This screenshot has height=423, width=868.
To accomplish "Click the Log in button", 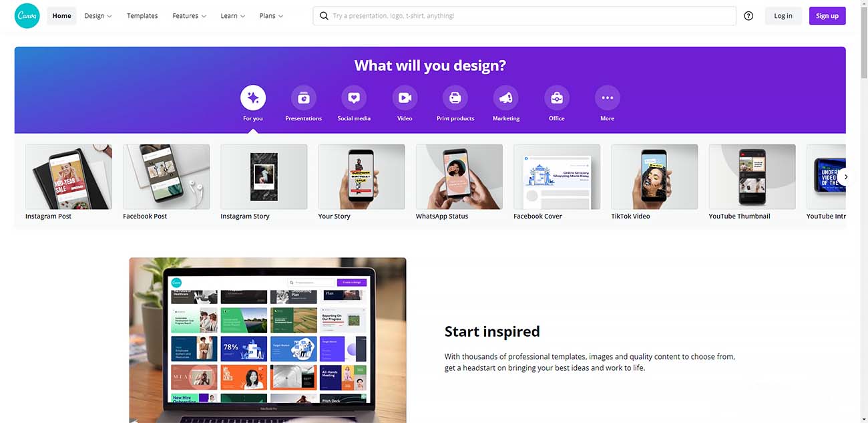I will point(783,16).
